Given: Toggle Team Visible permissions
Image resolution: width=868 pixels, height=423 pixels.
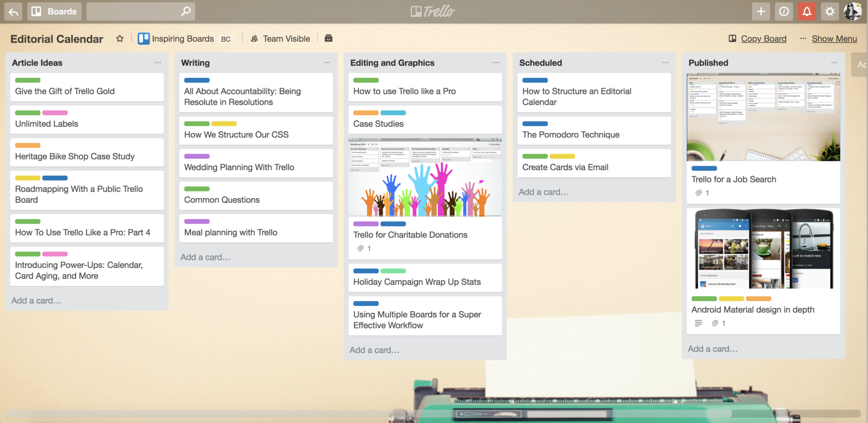Looking at the screenshot, I should (x=280, y=39).
